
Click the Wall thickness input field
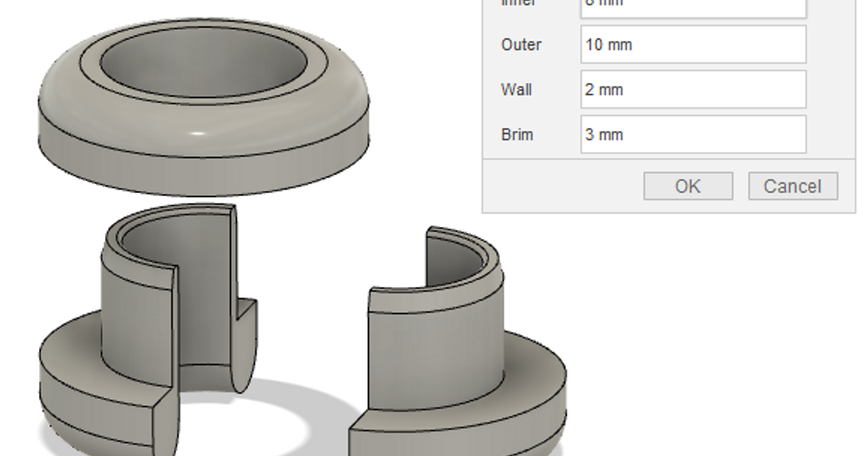(693, 90)
